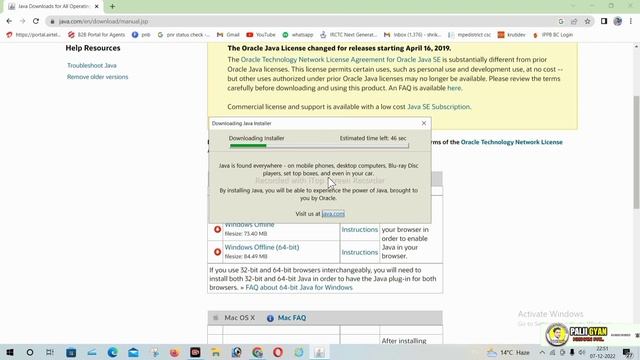The width and height of the screenshot is (640, 360).
Task: Open the clock and date 07-12-2022
Action: pos(602,352)
